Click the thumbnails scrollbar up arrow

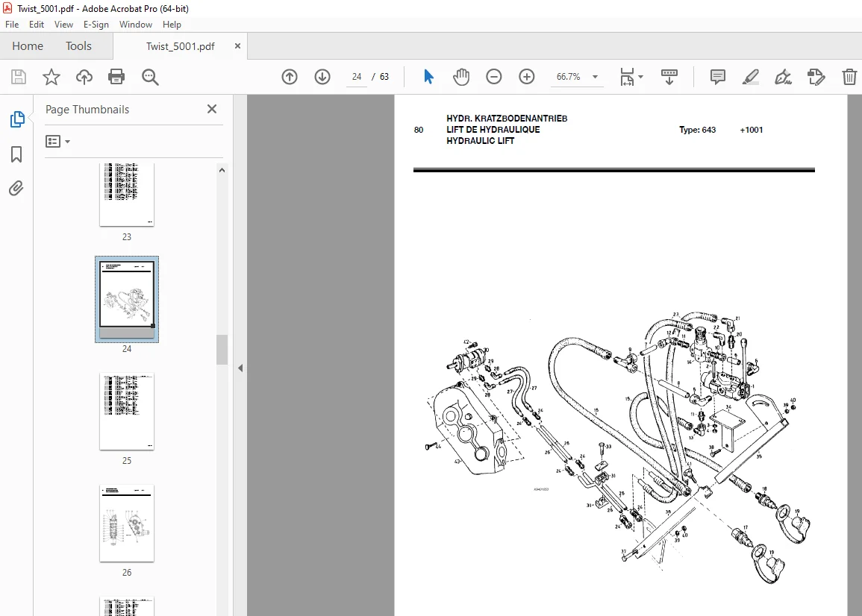coord(222,170)
